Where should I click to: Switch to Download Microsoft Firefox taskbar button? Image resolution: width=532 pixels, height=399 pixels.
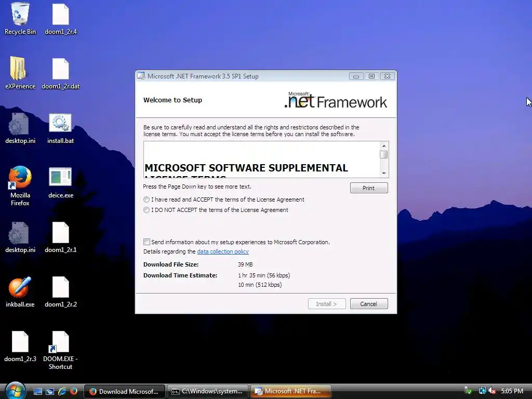tap(125, 391)
